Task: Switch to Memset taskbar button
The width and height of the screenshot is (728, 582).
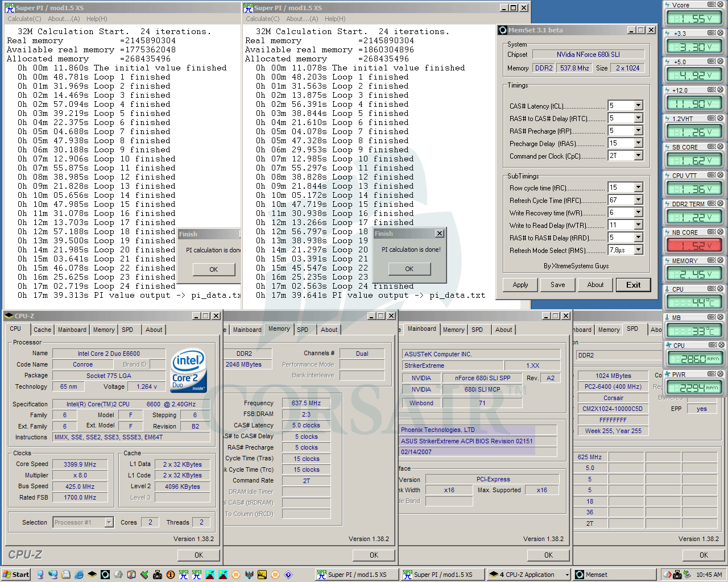Action: pyautogui.click(x=615, y=575)
